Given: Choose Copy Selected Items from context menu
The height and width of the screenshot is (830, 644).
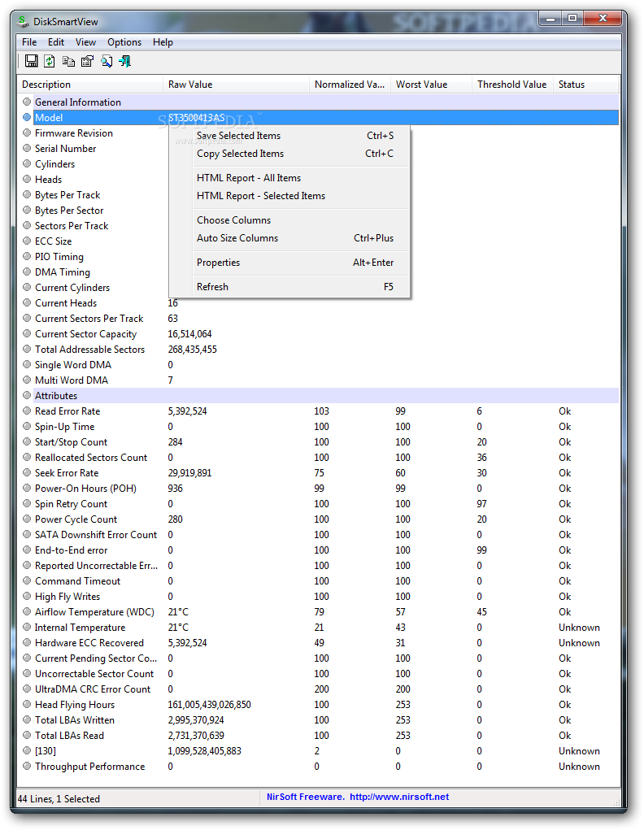Looking at the screenshot, I should tap(289, 154).
